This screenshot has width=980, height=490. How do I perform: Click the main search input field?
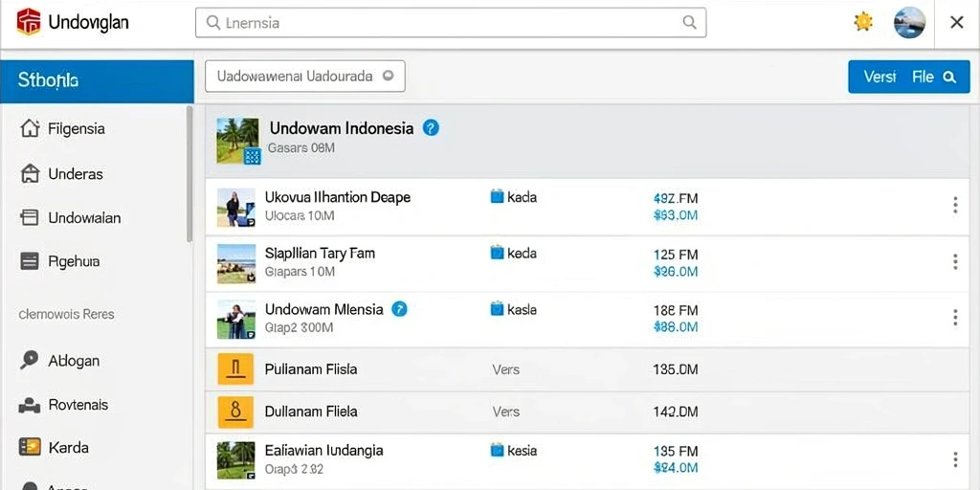tap(451, 23)
